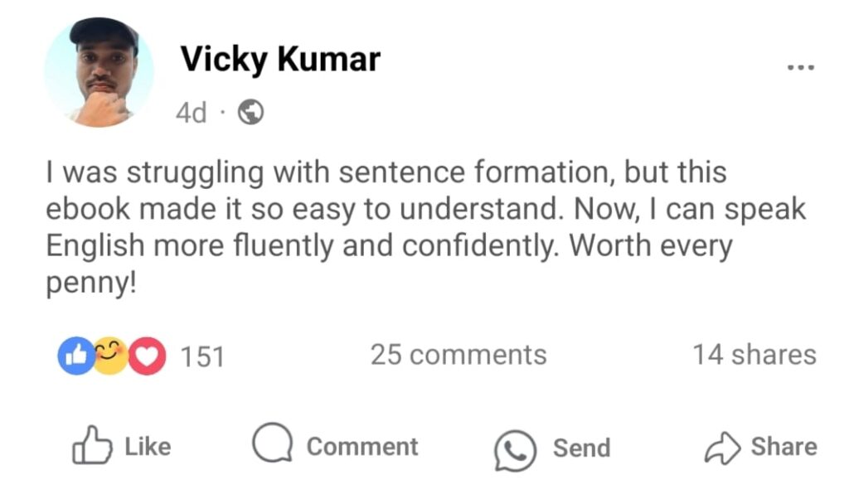Click the arrow Share icon
This screenshot has height=504, width=849.
click(x=720, y=448)
